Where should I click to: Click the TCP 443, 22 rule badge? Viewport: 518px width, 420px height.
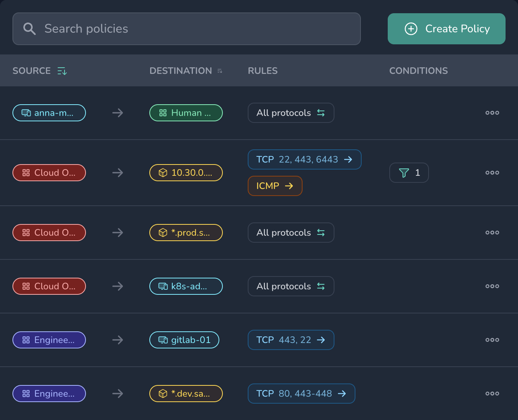tap(291, 340)
